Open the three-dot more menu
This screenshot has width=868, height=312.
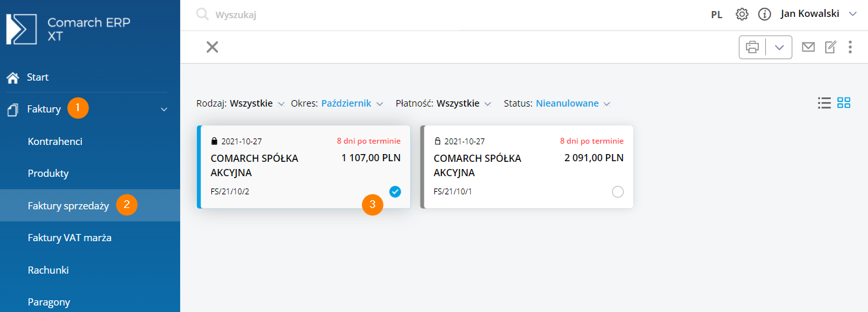[850, 47]
